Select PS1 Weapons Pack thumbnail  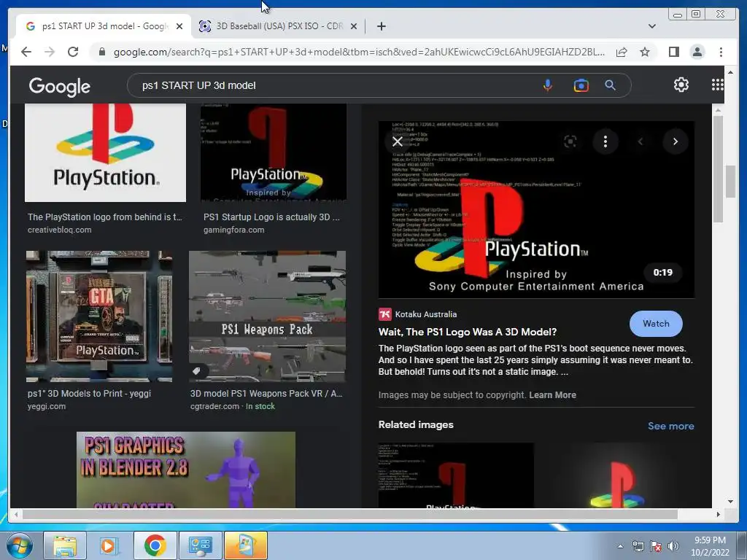267,316
